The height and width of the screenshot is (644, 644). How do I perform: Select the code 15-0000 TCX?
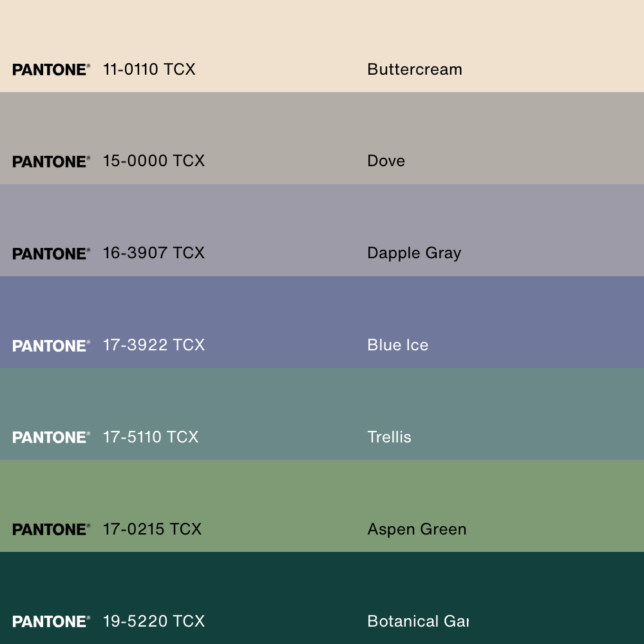click(x=154, y=161)
